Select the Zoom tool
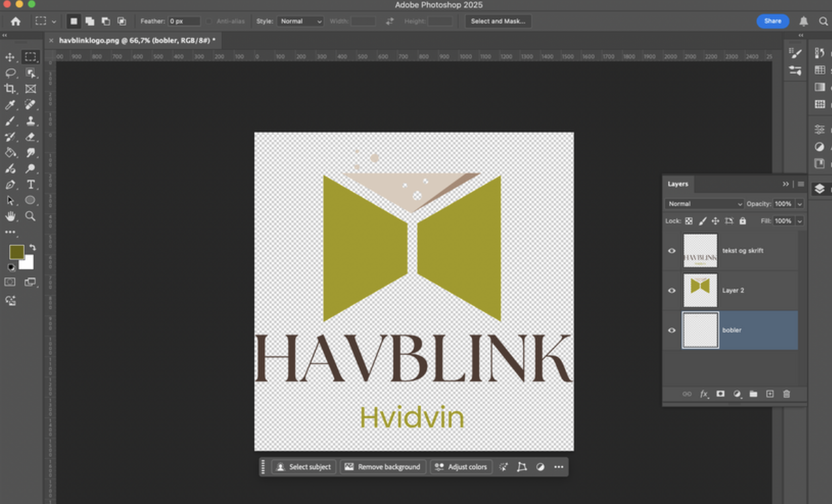Viewport: 832px width, 504px height. [30, 216]
